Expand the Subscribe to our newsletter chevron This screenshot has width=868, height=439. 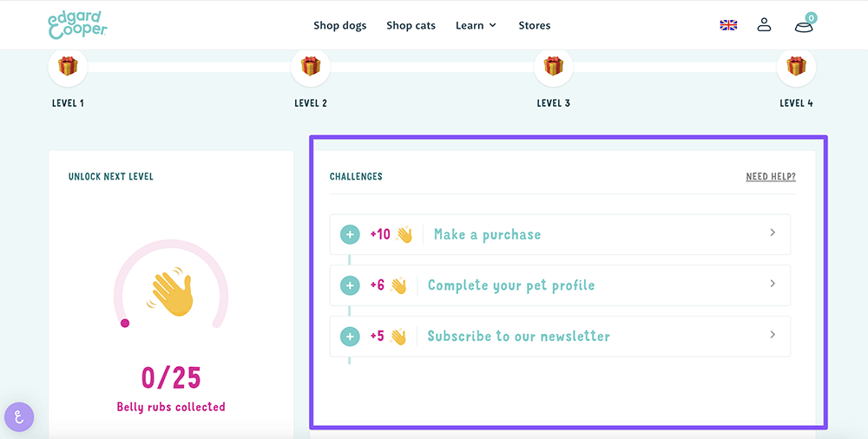click(773, 335)
